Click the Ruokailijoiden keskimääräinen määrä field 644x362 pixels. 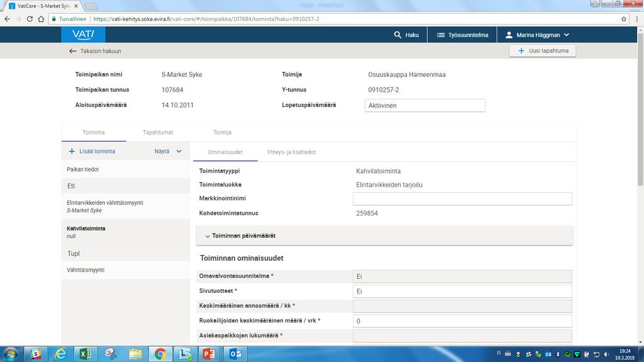pyautogui.click(x=462, y=321)
